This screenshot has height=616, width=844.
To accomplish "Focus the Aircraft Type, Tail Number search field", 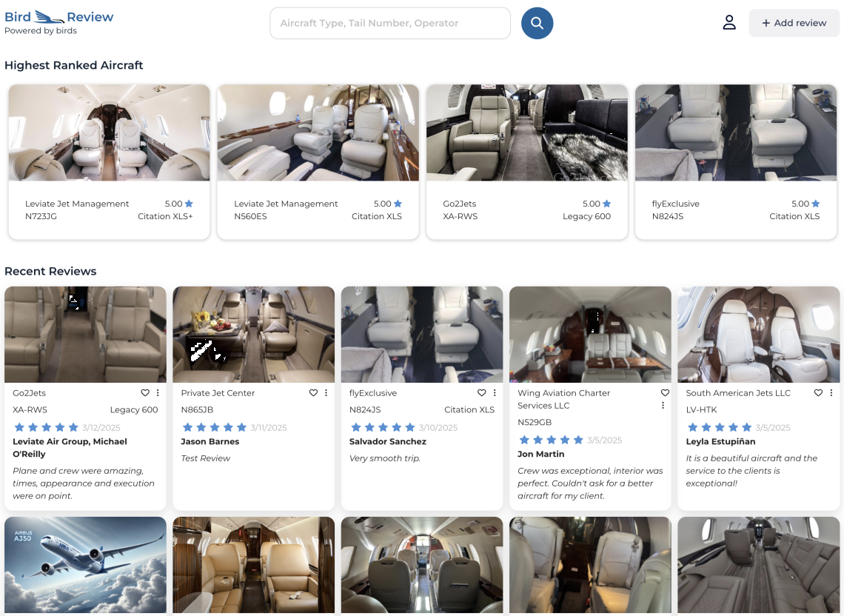I will click(x=389, y=23).
